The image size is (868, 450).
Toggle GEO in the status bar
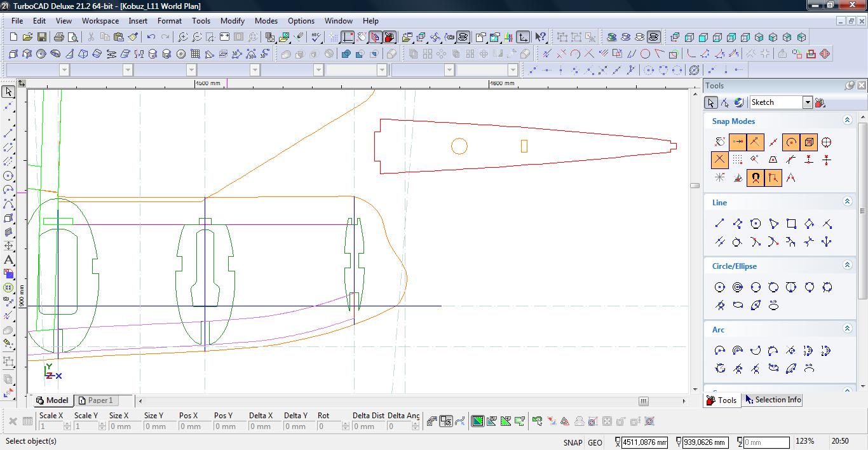pos(595,442)
